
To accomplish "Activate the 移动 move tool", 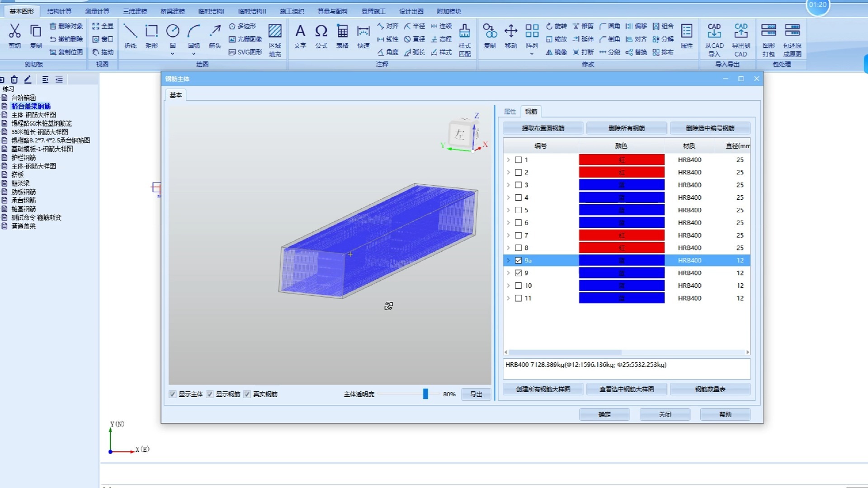I will [511, 36].
